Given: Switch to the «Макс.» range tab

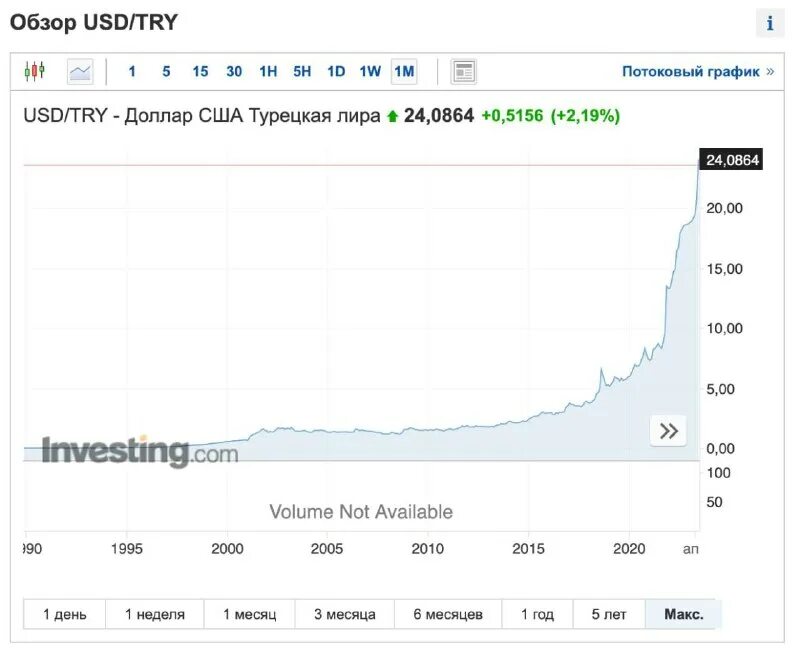Looking at the screenshot, I should click(x=684, y=614).
